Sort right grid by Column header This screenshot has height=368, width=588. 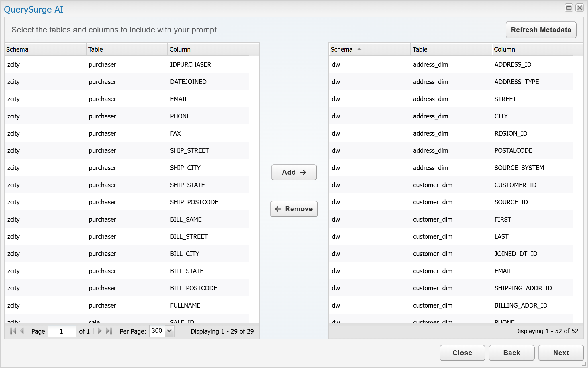pos(504,49)
